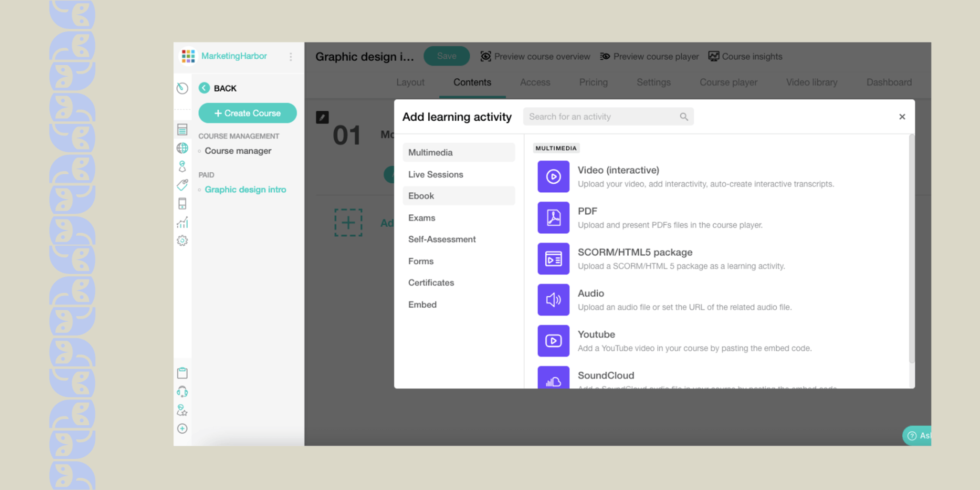Open the clipboard icon in lower sidebar
This screenshot has width=980, height=490.
pos(182,373)
